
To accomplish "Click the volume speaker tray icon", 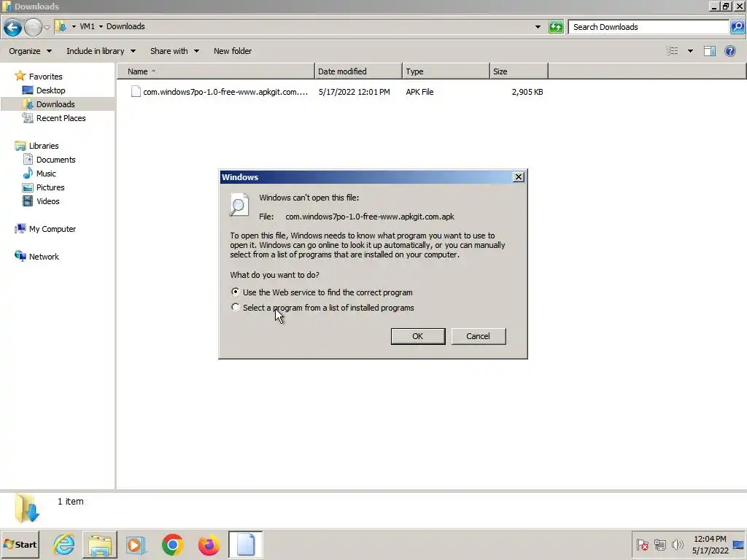I will click(677, 544).
